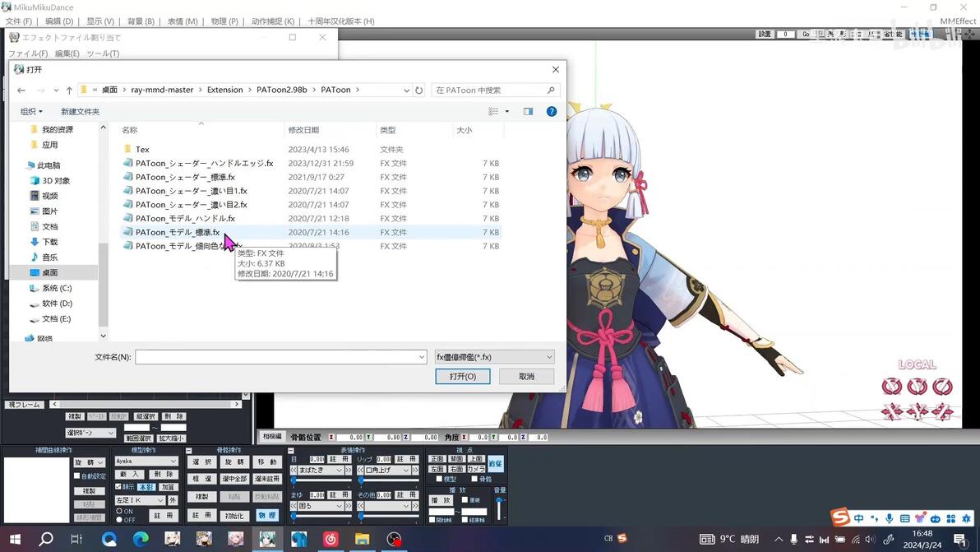Click the 取消 cancel button

point(526,376)
